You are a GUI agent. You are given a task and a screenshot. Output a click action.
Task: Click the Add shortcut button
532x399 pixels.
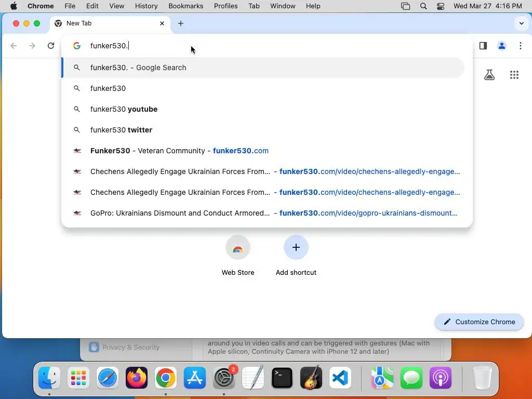tap(296, 256)
